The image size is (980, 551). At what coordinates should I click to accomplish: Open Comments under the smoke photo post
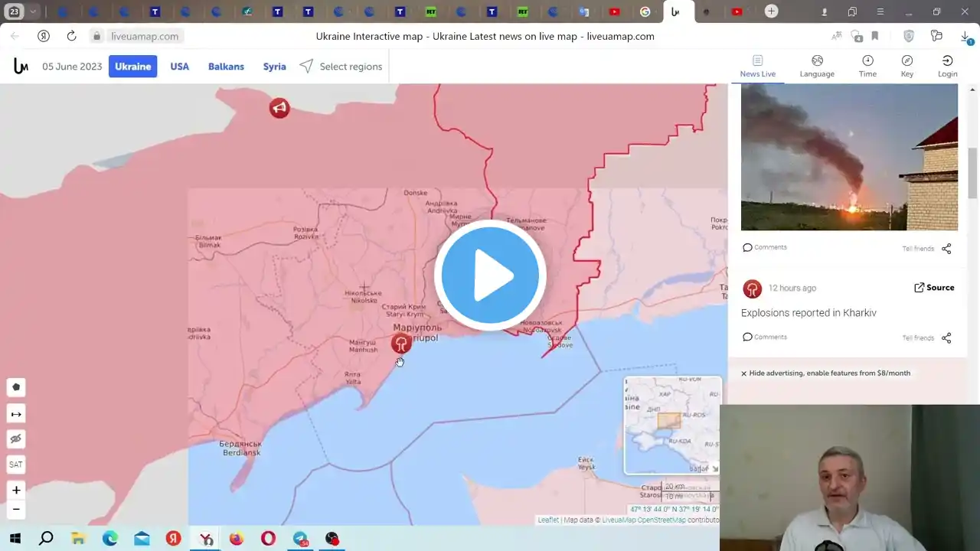(765, 247)
